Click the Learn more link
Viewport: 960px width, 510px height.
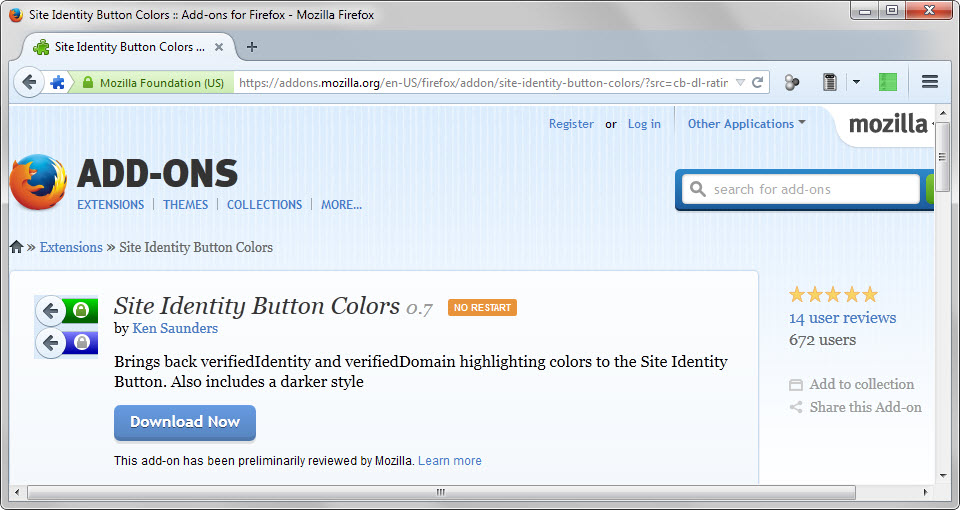tap(450, 460)
